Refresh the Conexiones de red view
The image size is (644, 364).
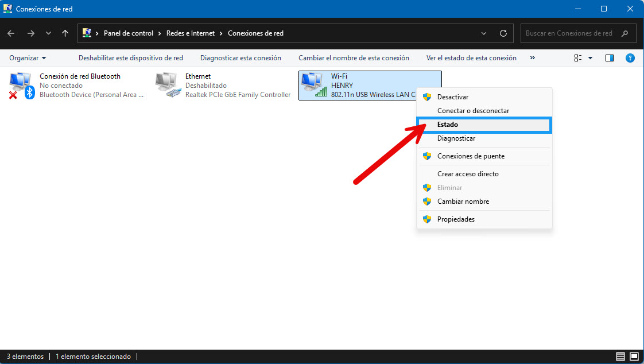[503, 33]
